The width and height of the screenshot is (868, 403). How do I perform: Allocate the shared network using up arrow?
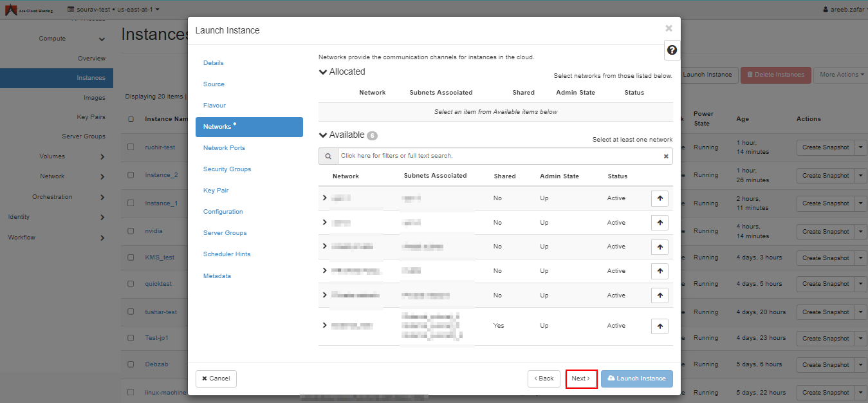point(660,326)
